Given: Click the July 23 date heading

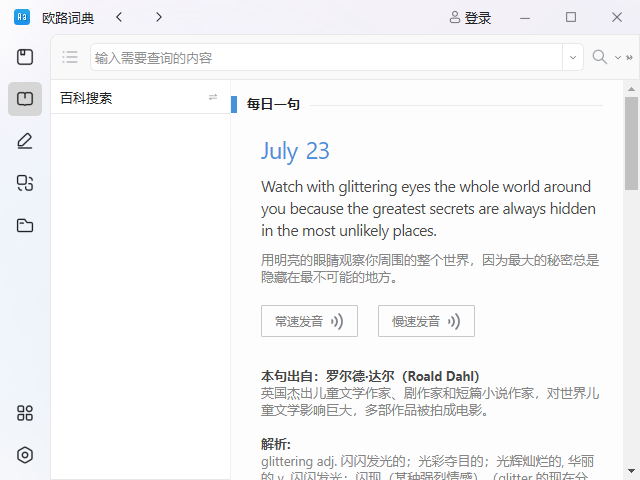Looking at the screenshot, I should pos(295,151).
